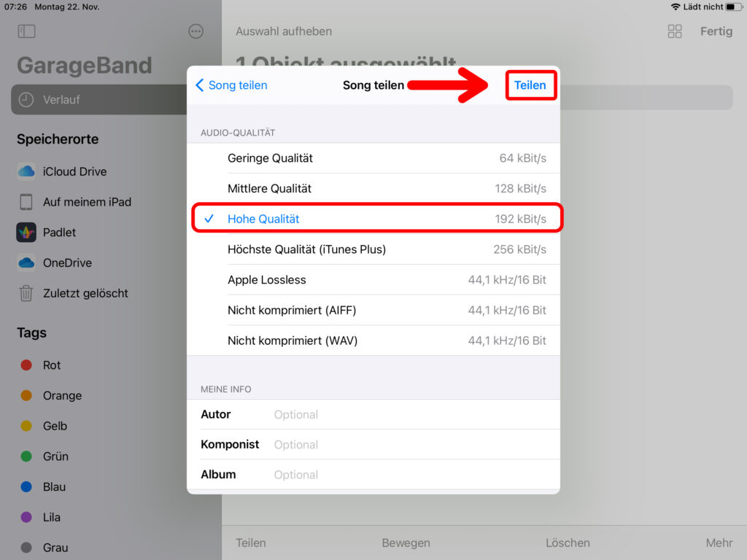Open iCloud Drive location

74,171
